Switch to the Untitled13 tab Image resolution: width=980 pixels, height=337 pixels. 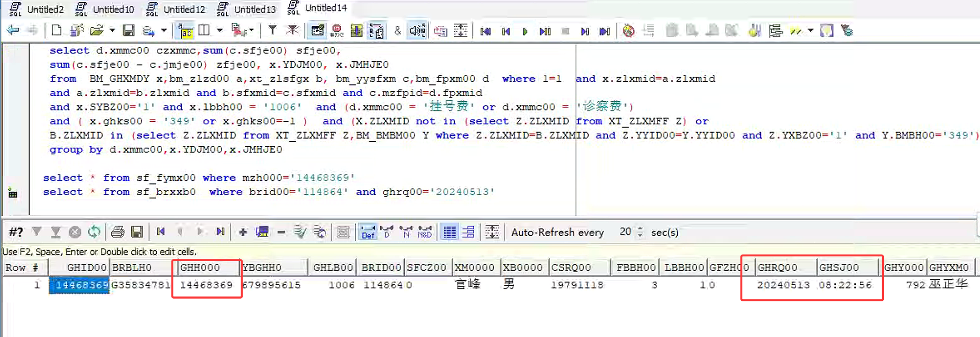246,9
